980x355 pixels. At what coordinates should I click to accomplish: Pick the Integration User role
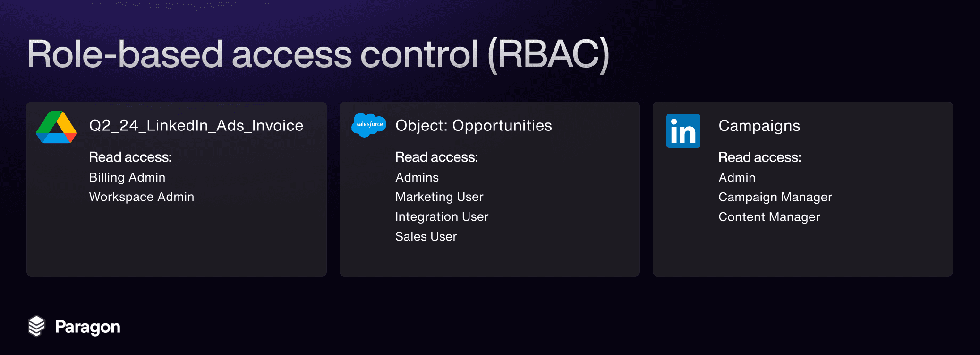coord(442,217)
